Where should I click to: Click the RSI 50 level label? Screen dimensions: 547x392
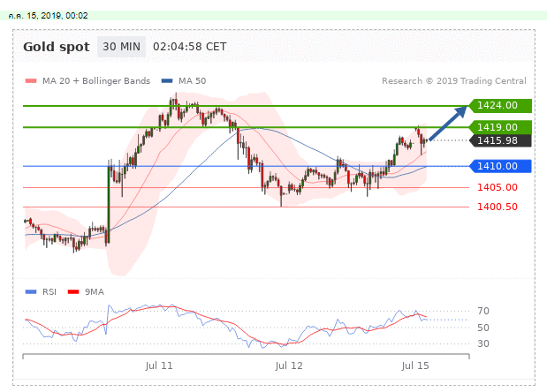483,328
